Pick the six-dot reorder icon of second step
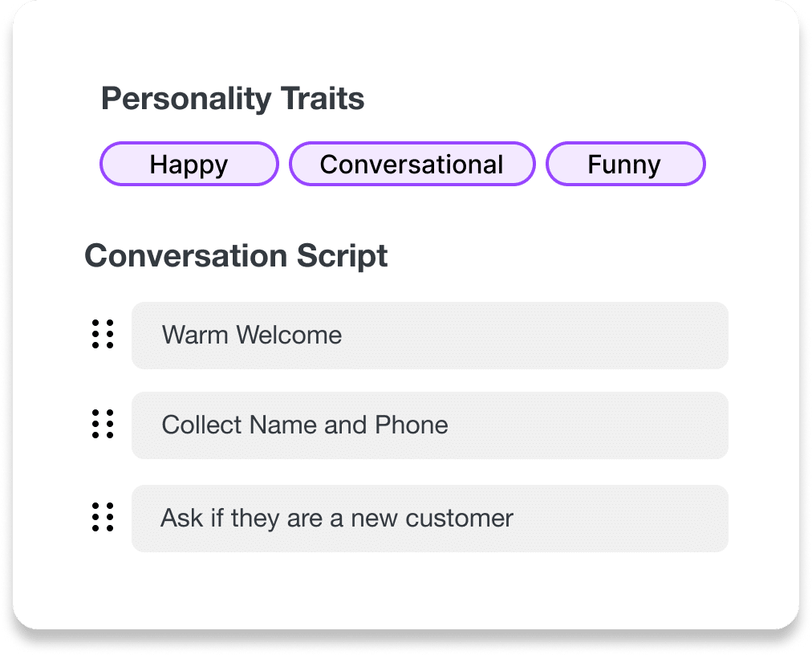The width and height of the screenshot is (812, 655). click(x=103, y=424)
